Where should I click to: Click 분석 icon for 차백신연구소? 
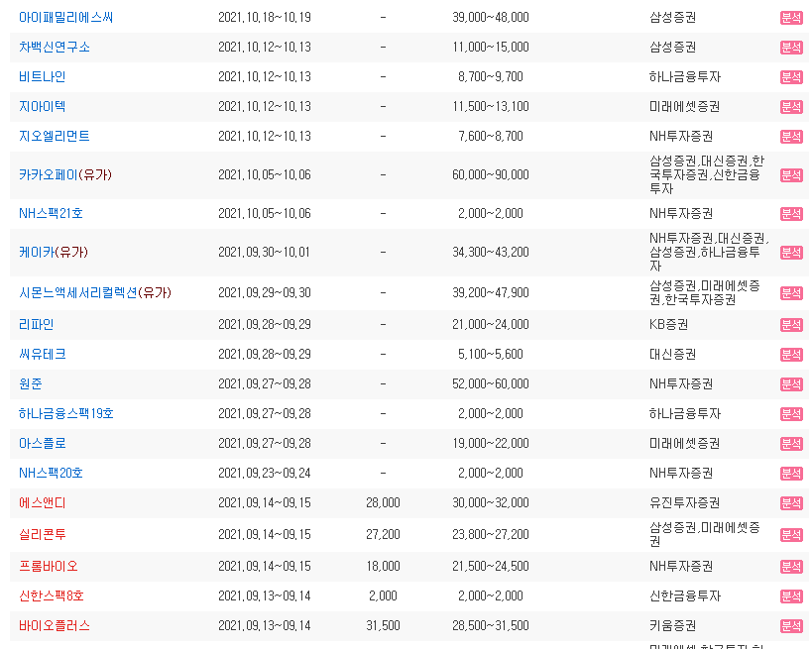point(791,48)
